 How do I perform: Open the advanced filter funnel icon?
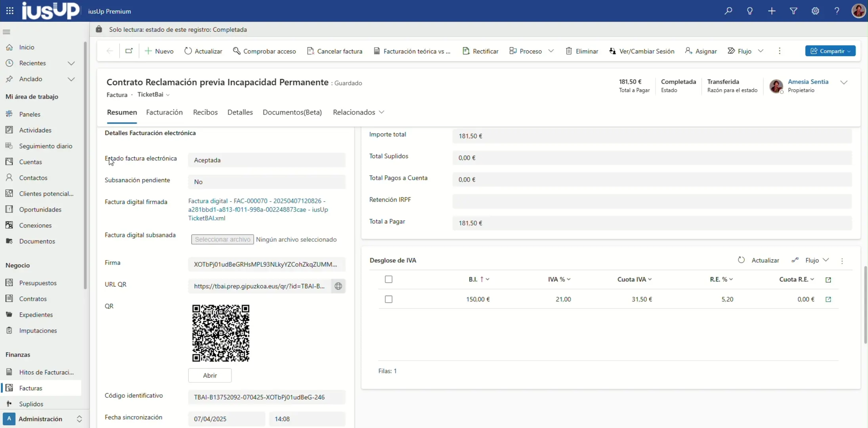pyautogui.click(x=793, y=11)
